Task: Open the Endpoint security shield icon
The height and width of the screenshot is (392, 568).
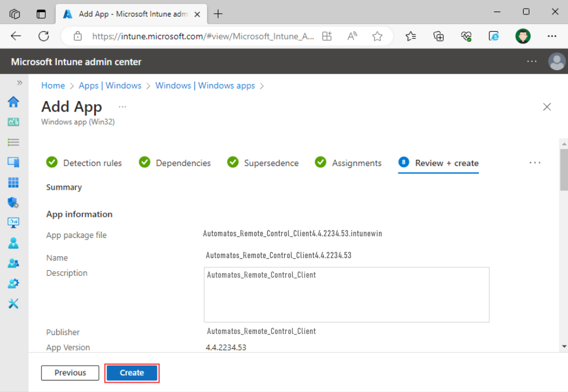Action: [x=13, y=202]
